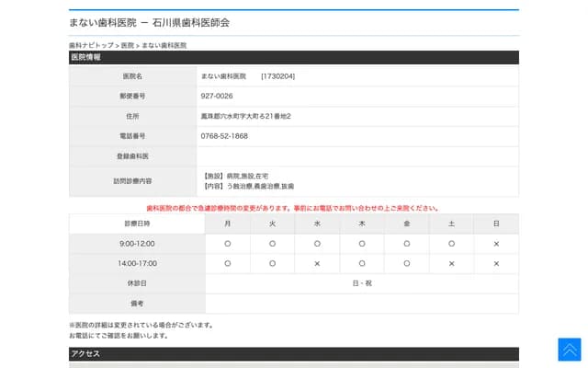Click the Saturday 9:00-12:00 circle mark
588x368 pixels.
[x=451, y=244]
